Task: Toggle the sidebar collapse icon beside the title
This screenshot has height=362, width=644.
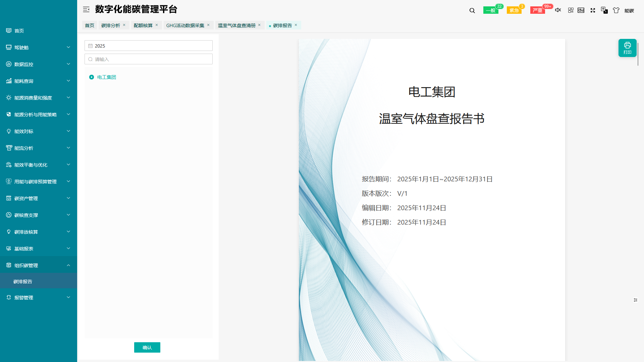Action: coord(86,9)
